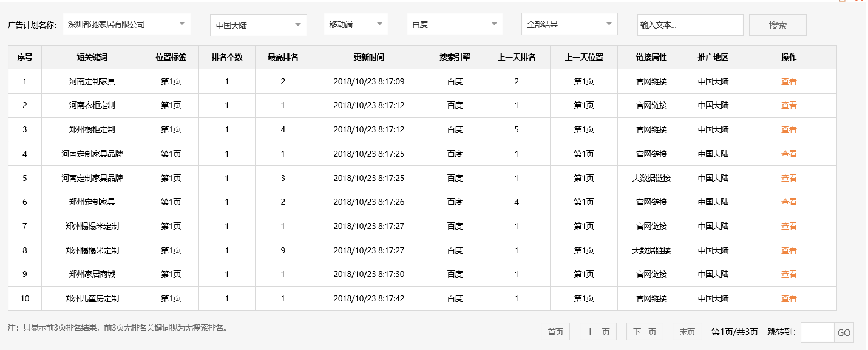Open the 全部结果 results filter dropdown
This screenshot has width=868, height=350.
pos(569,24)
